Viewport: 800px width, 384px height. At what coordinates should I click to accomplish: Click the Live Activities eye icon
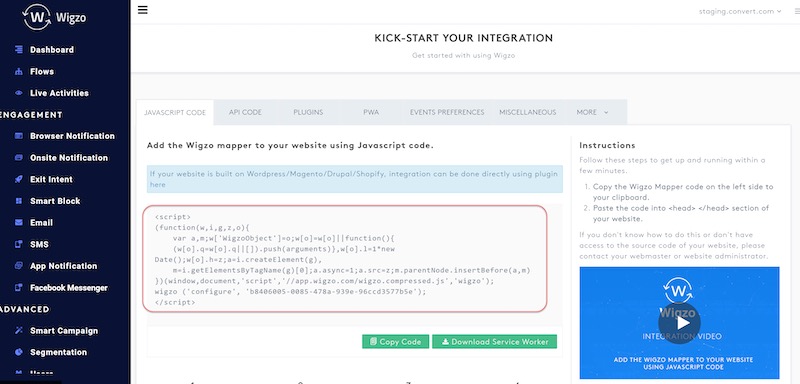pos(19,93)
